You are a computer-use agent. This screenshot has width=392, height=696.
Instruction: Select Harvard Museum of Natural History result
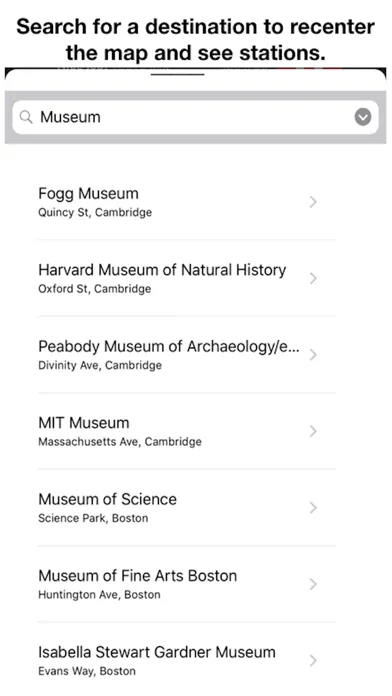click(186, 278)
